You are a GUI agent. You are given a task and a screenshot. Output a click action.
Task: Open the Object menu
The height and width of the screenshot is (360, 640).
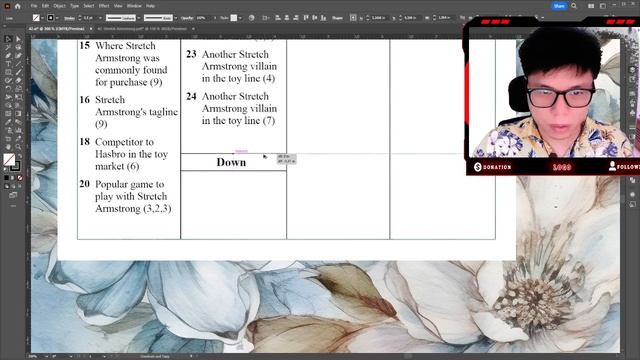[60, 6]
